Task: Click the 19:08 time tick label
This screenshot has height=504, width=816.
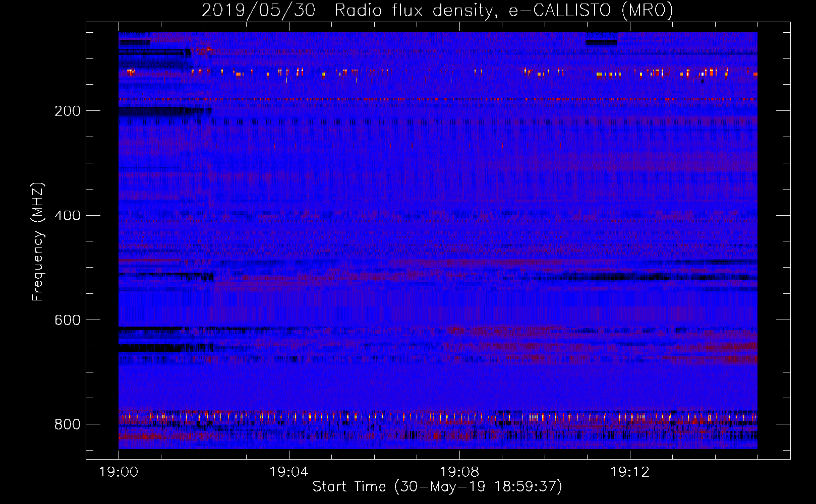Action: 459,472
